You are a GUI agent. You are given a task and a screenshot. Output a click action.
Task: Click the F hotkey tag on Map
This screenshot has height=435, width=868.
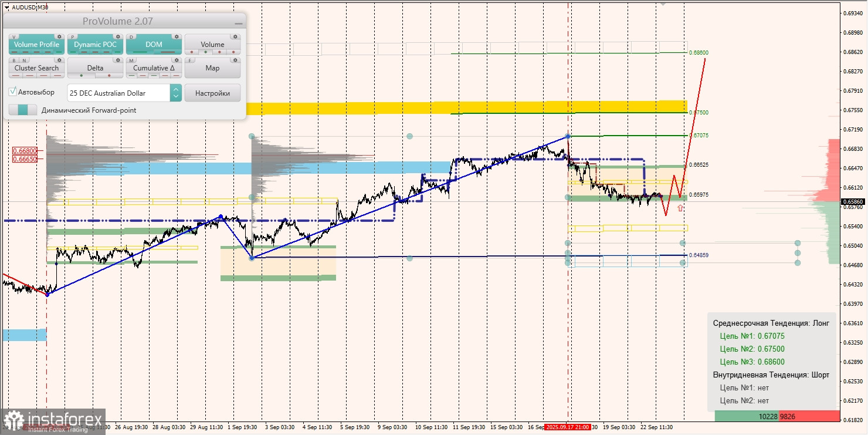(190, 60)
